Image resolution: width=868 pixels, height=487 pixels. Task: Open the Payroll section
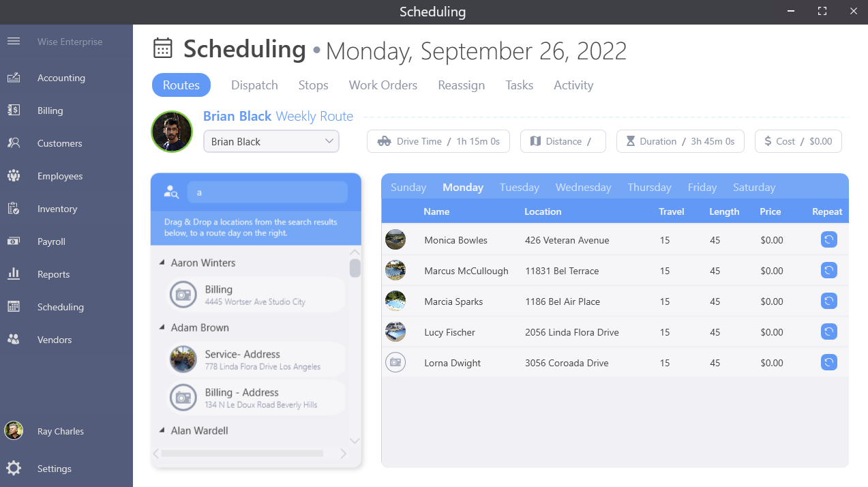[14, 241]
